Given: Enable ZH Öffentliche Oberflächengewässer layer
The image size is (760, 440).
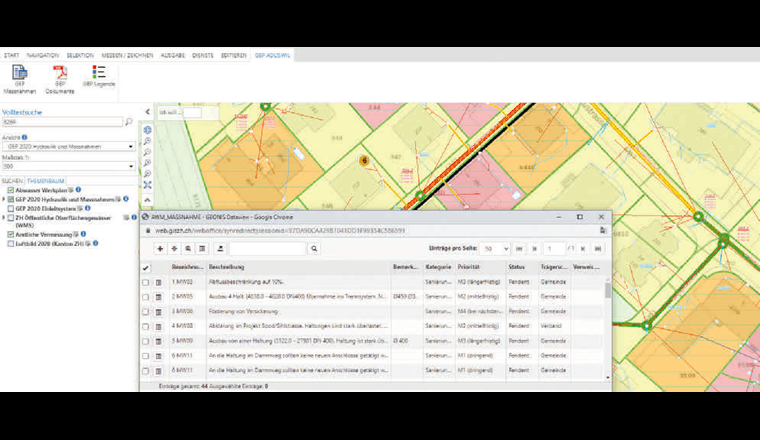Looking at the screenshot, I should pos(11,218).
